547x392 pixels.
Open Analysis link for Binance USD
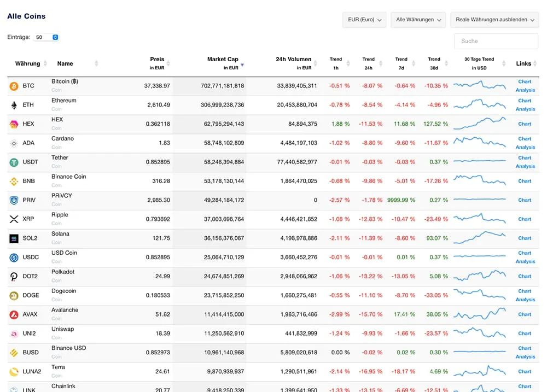point(525,357)
